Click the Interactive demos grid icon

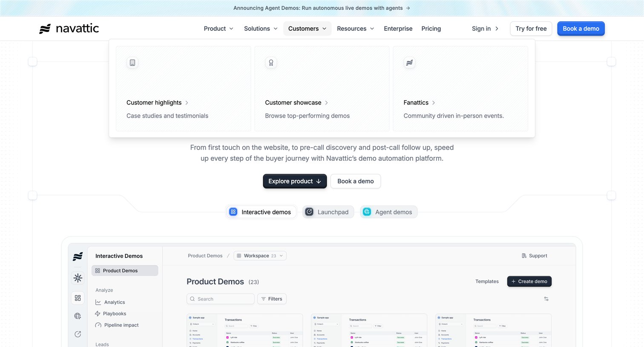coord(233,212)
